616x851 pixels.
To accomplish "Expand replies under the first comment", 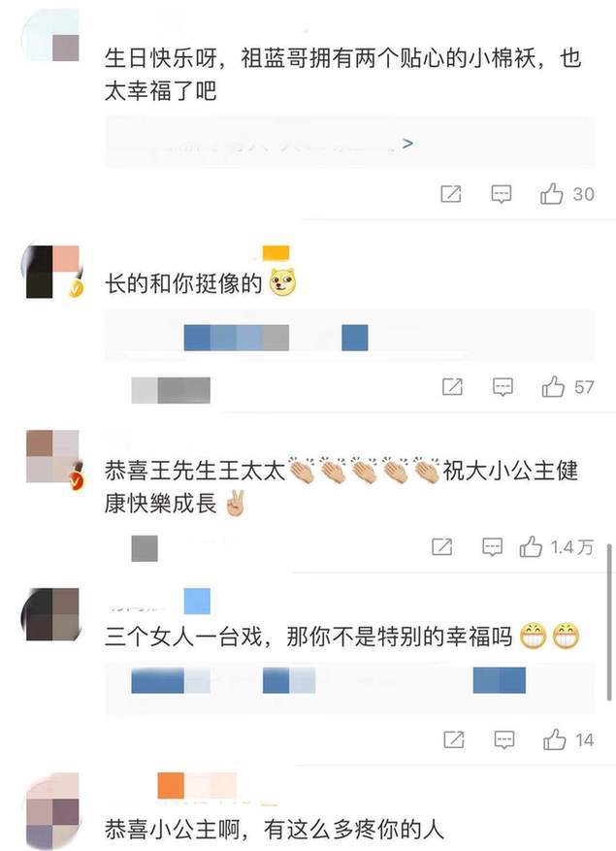I will (349, 143).
